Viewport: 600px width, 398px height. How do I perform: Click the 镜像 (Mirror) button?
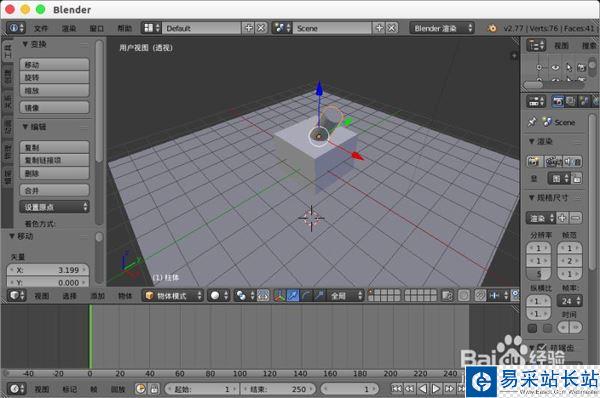pyautogui.click(x=54, y=108)
